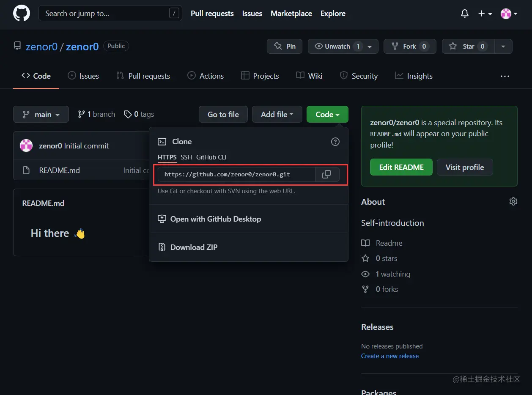Open the three-dots more tabs menu

[x=505, y=77]
